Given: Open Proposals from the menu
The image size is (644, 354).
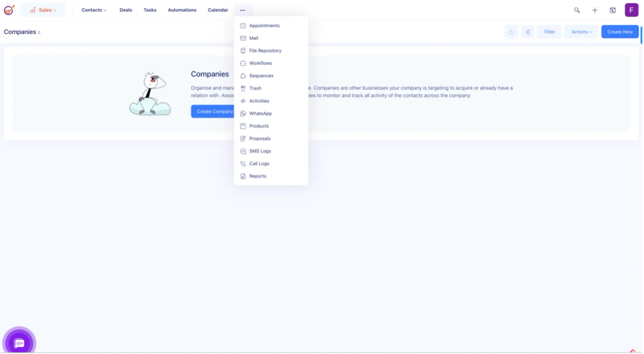Looking at the screenshot, I should coord(271,139).
